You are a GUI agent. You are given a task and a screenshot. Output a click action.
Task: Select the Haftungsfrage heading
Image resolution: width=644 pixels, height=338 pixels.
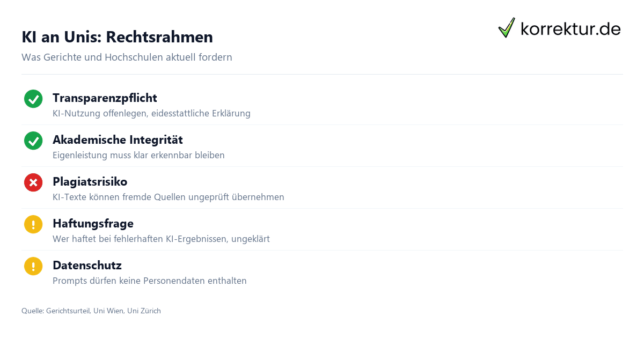click(x=93, y=224)
